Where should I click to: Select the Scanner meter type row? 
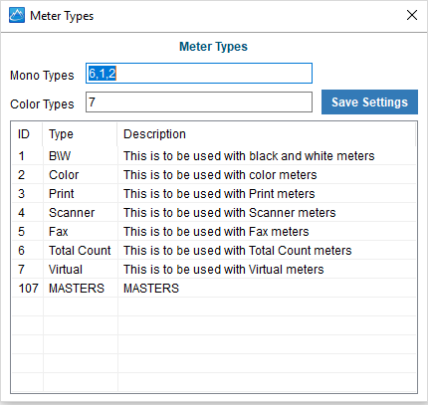click(214, 213)
